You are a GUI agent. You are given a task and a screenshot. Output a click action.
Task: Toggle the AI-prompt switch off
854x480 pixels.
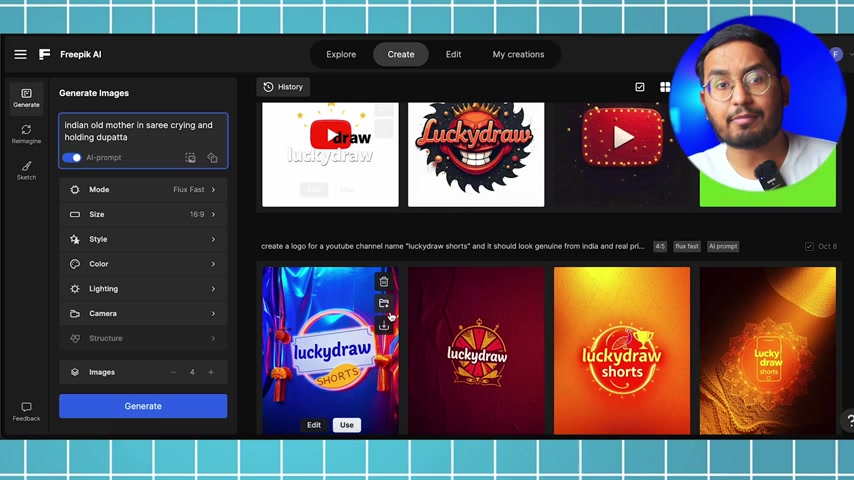click(72, 158)
